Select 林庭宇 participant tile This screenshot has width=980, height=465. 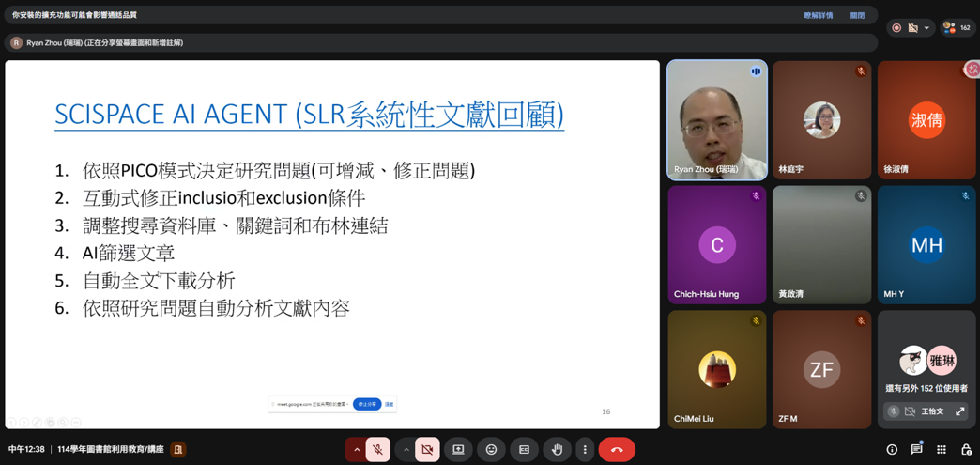pos(821,120)
